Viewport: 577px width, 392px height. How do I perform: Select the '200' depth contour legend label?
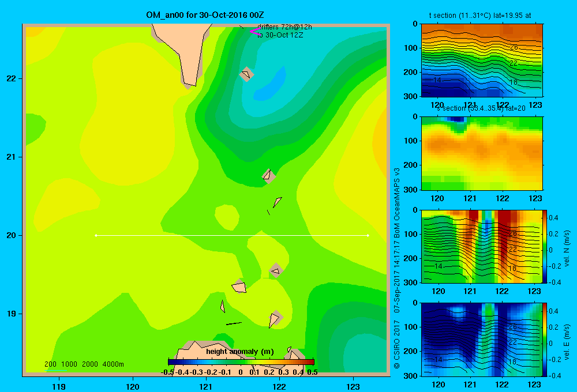[50, 364]
